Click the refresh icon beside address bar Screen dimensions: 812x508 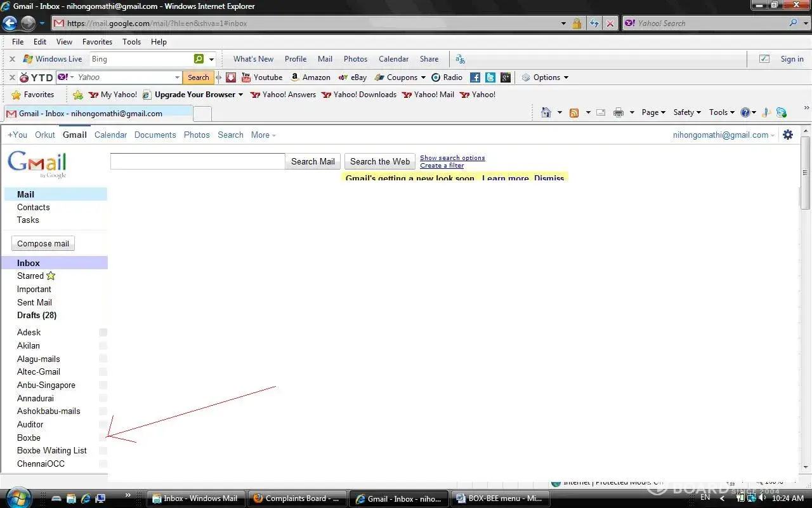click(594, 23)
